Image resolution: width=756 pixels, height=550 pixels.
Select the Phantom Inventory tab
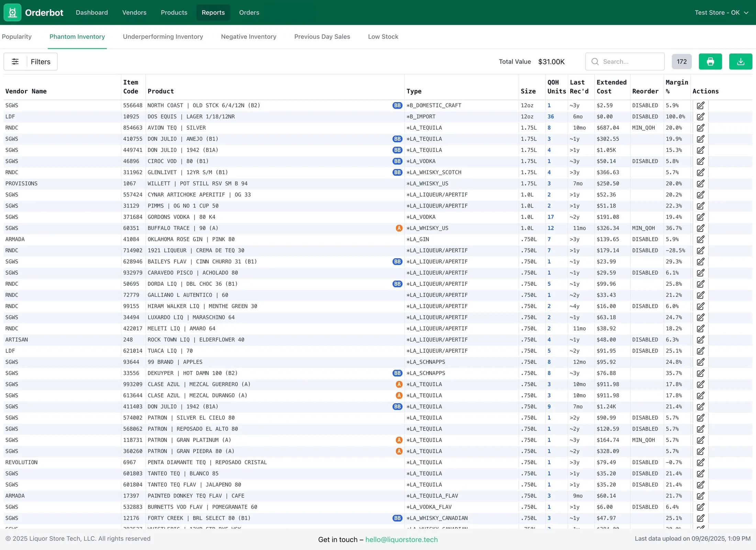[77, 36]
